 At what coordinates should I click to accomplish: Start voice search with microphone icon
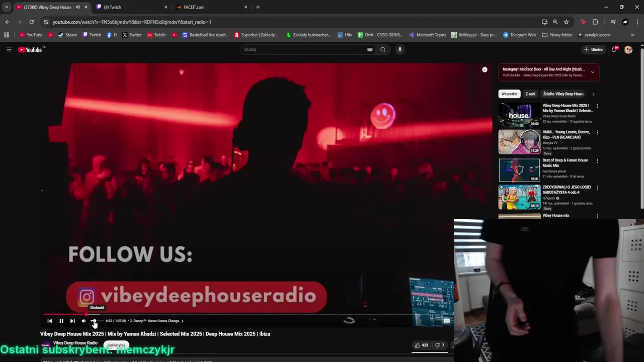tap(400, 49)
